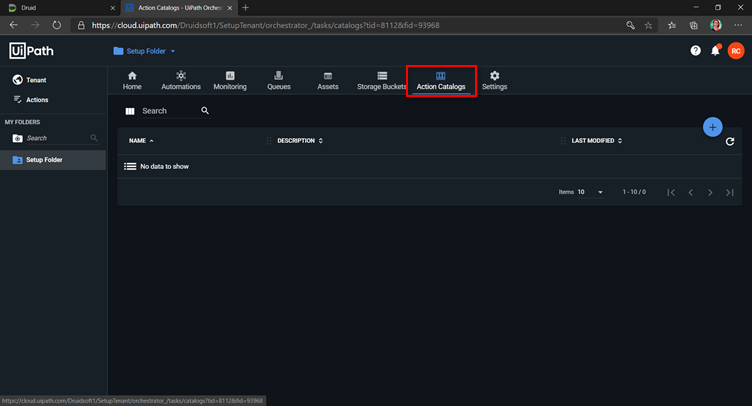Click the folder search field in sidebar
Screen dimensions: 752x406
pos(57,138)
